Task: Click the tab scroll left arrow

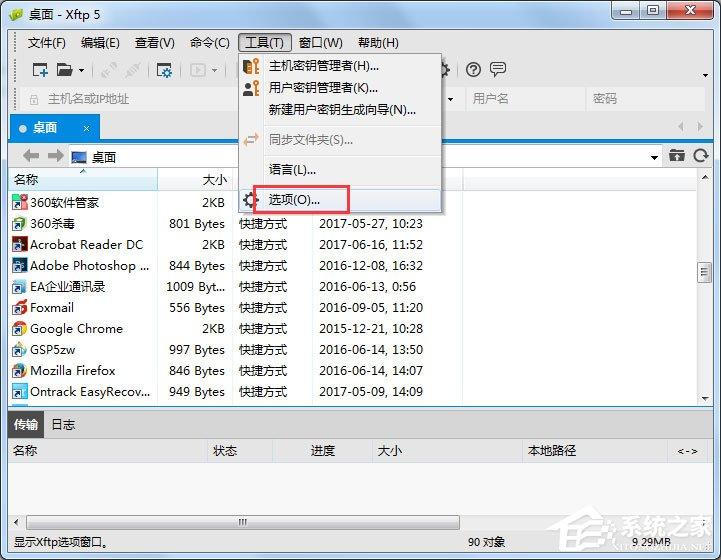Action: click(681, 126)
